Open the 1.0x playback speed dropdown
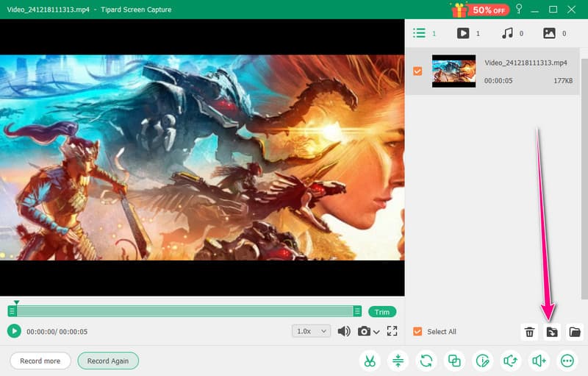The height and width of the screenshot is (376, 588). pyautogui.click(x=311, y=331)
